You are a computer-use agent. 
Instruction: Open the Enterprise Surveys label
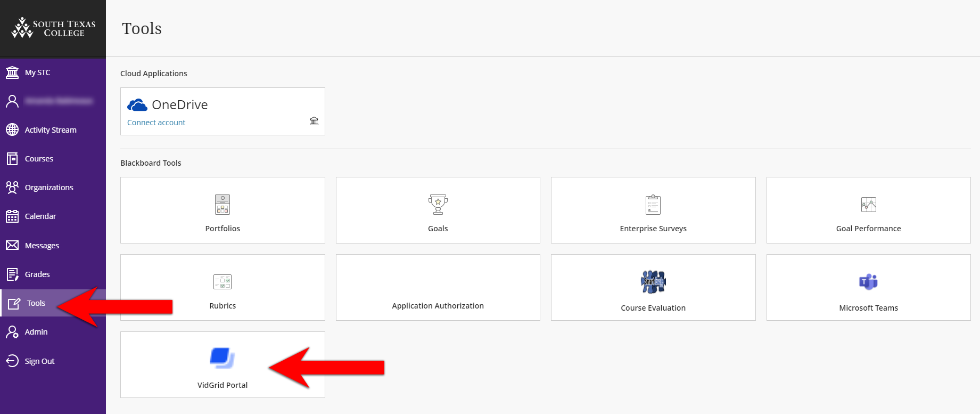tap(653, 229)
